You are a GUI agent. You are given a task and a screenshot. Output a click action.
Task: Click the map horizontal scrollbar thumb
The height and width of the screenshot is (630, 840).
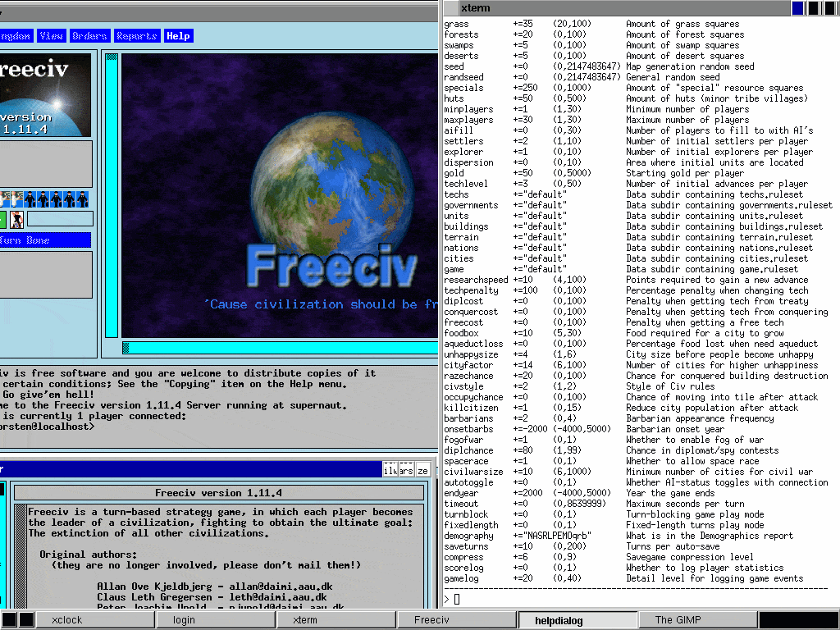coord(126,348)
